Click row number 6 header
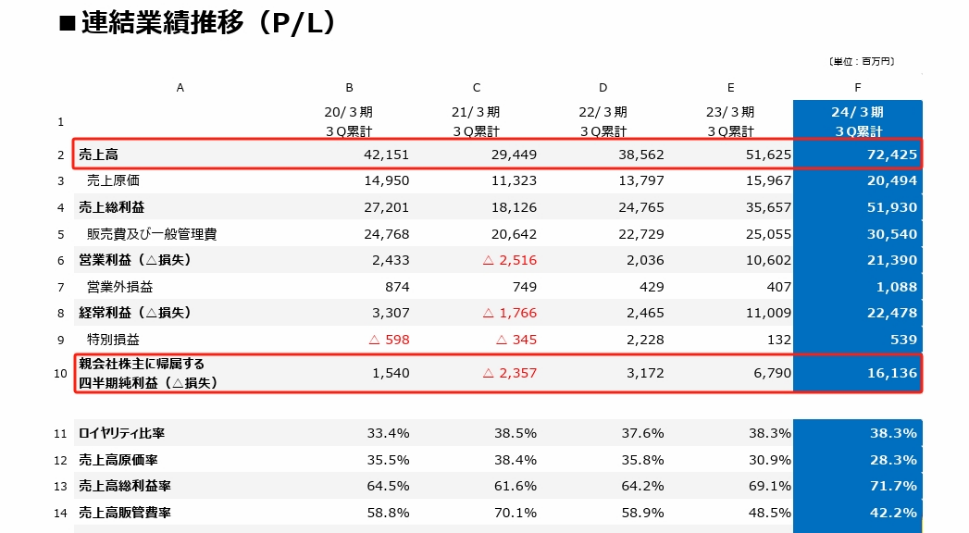Viewport: 969px width, 533px height. click(61, 260)
